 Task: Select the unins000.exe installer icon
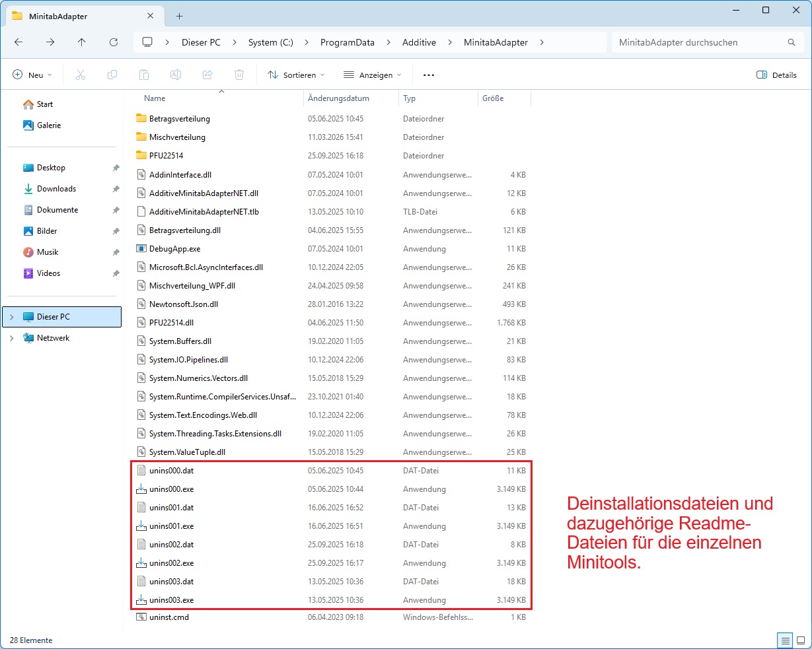[141, 489]
